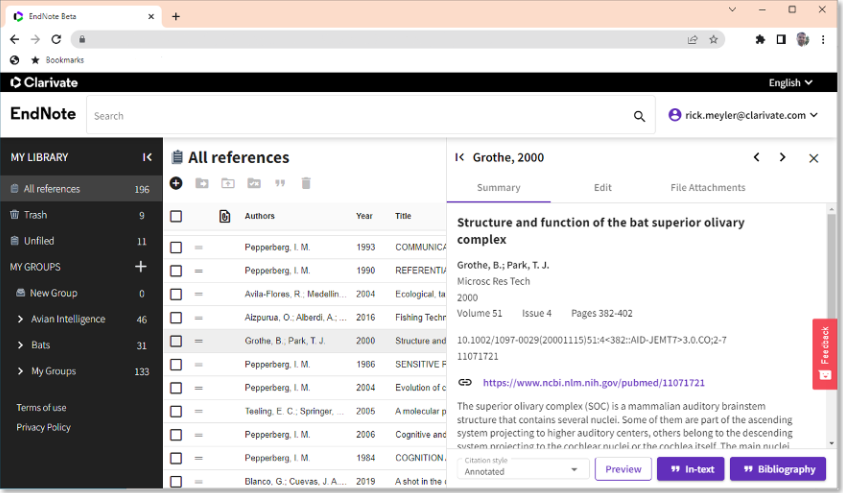
Task: Expand the Avian Intelligence group
Action: (x=21, y=319)
